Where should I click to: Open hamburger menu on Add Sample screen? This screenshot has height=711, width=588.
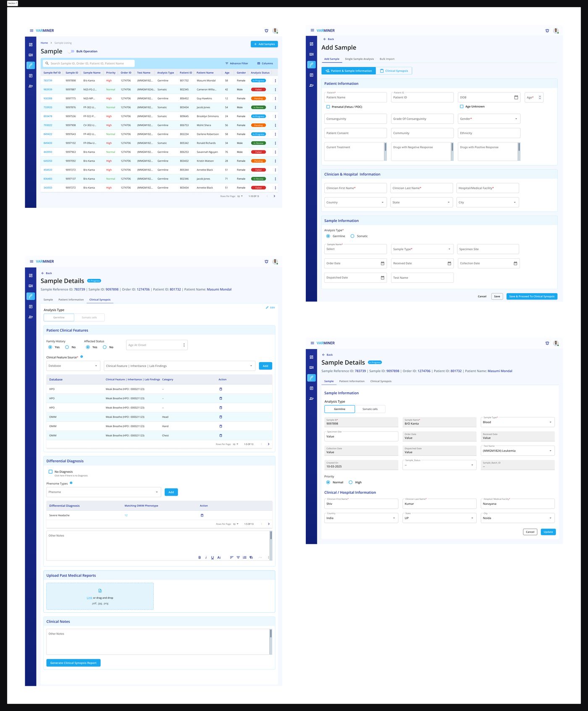coord(312,30)
